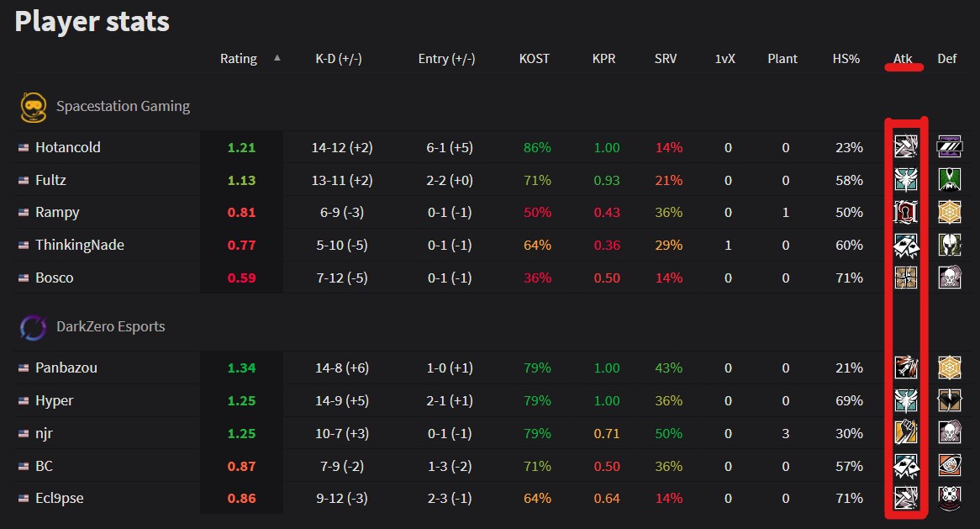Click the Spacestation Gaming team logo
980x529 pixels.
tap(33, 107)
